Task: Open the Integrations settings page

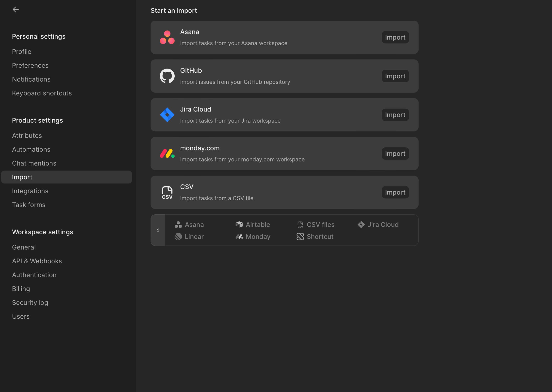Action: pyautogui.click(x=30, y=190)
